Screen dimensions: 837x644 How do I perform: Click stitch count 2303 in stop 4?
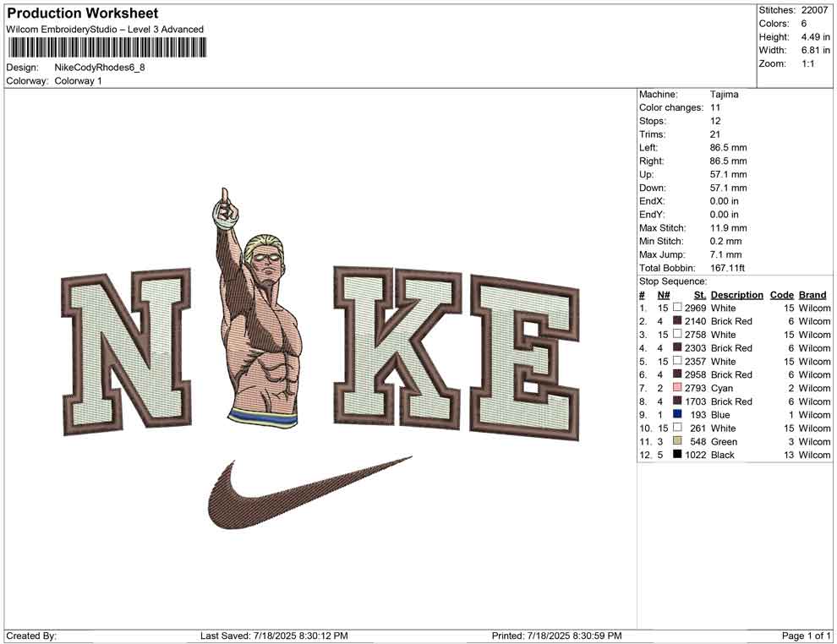coord(695,348)
